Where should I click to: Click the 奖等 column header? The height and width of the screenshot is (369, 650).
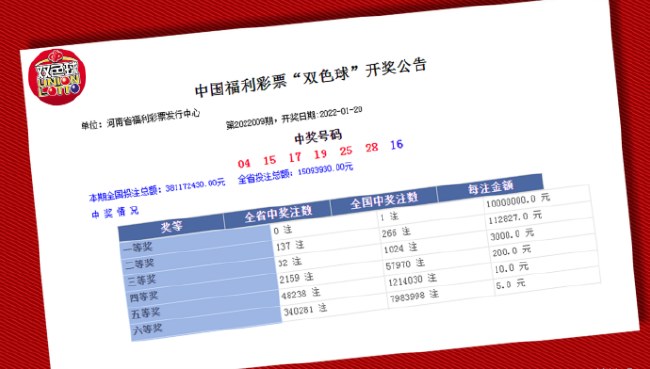171,227
